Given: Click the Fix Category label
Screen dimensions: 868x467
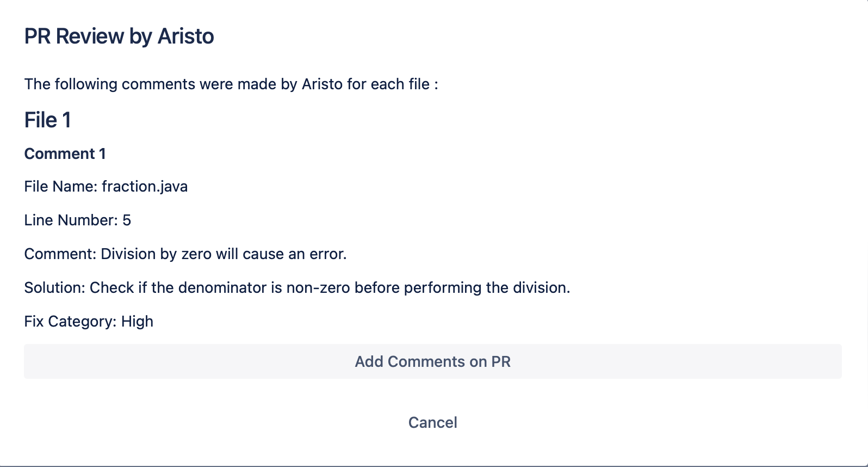Looking at the screenshot, I should pos(70,322).
